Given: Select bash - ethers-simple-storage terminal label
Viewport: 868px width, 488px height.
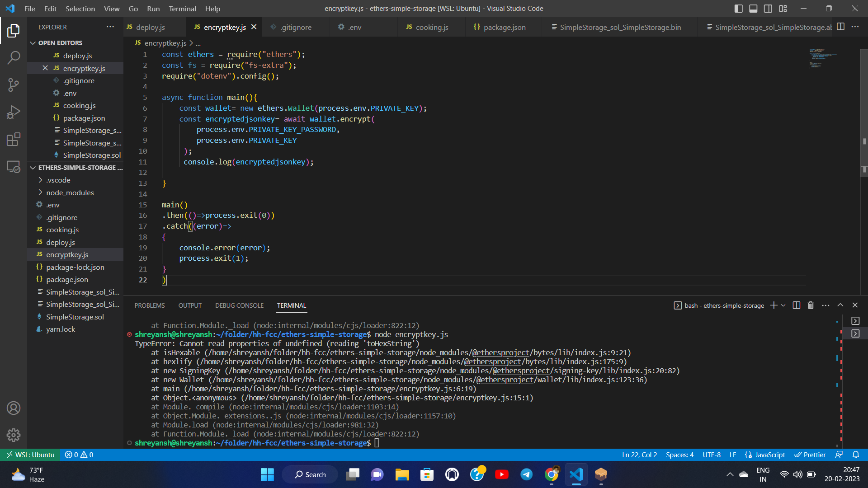Looking at the screenshot, I should coord(719,305).
